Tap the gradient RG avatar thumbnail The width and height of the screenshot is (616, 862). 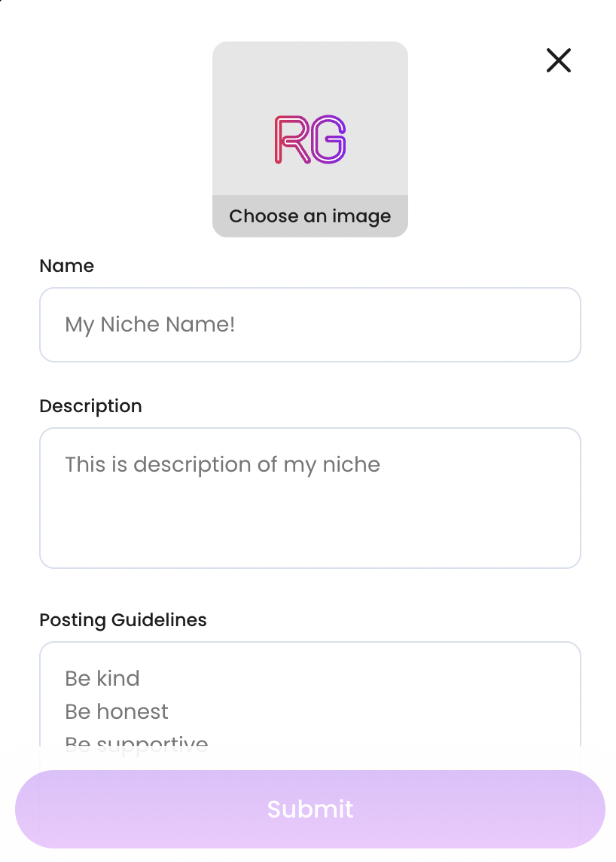click(x=310, y=139)
